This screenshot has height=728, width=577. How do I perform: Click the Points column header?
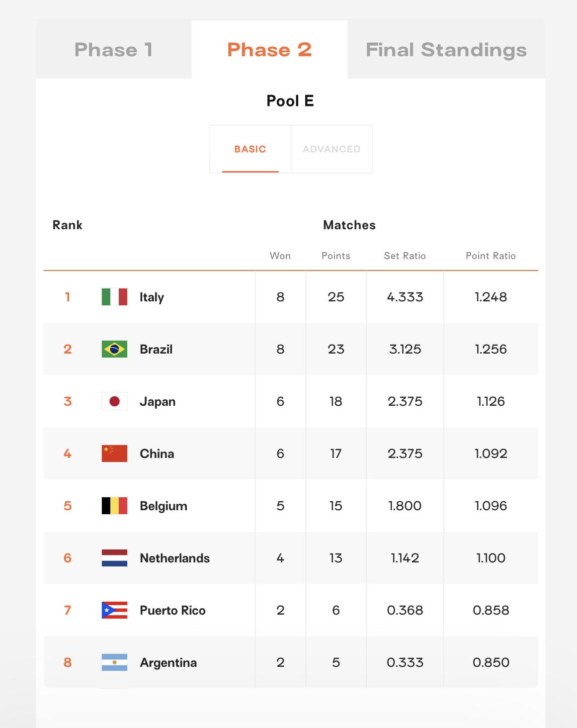[x=336, y=256]
